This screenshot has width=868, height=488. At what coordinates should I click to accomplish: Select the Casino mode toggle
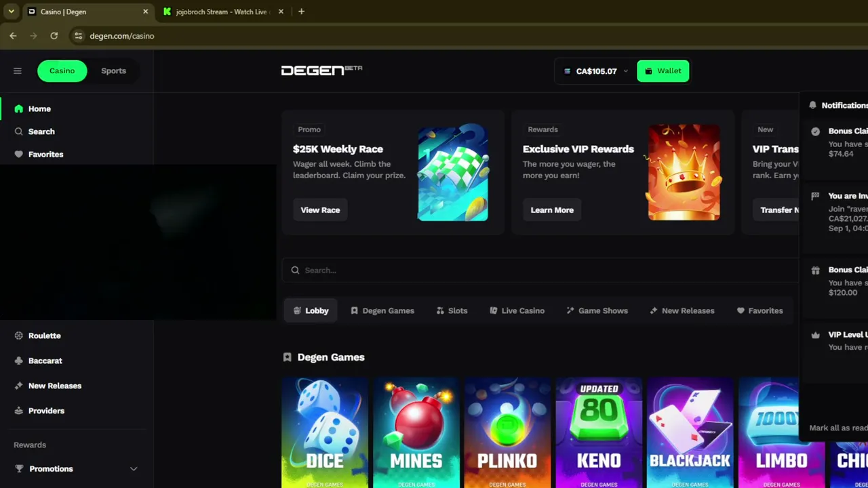(x=62, y=70)
